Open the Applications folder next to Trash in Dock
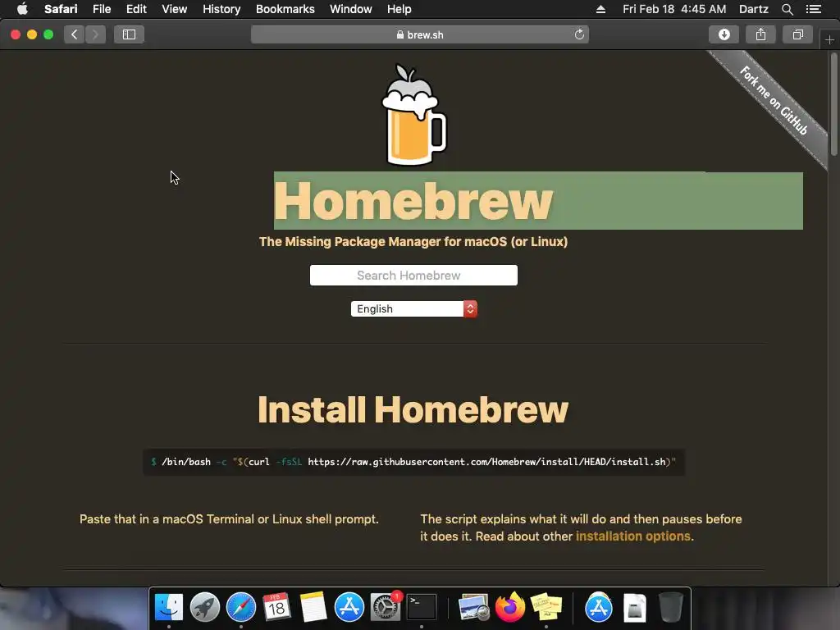The image size is (840, 630). (598, 608)
